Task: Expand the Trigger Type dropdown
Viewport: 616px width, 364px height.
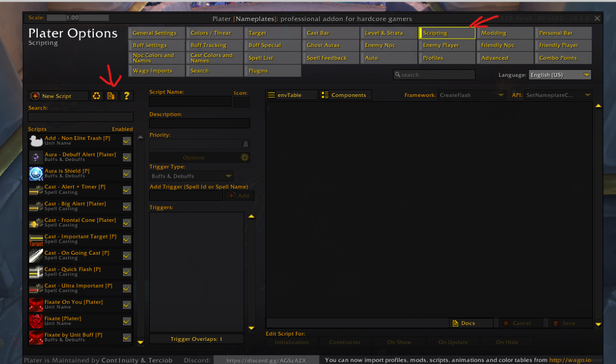Action: coord(191,176)
